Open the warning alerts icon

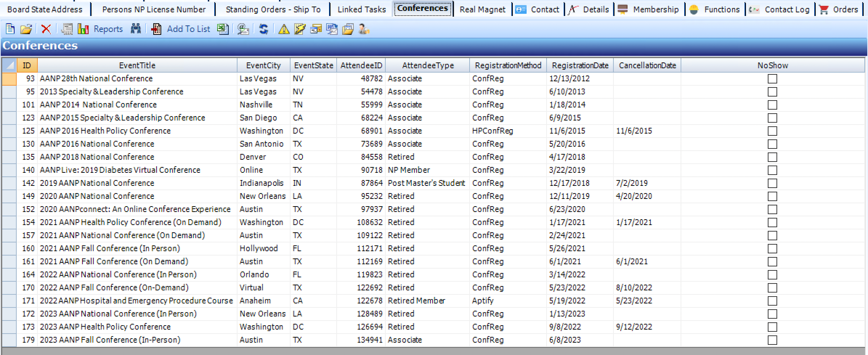(x=284, y=29)
